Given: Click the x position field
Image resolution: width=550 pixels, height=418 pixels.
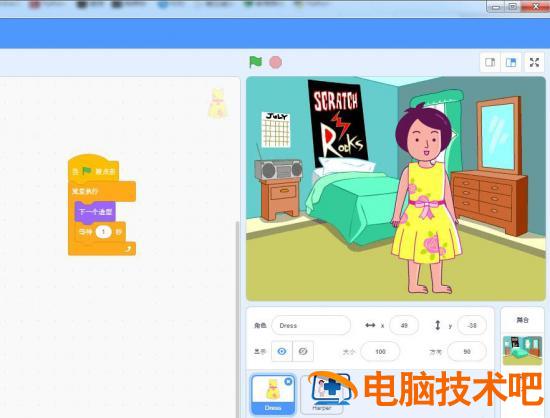Looking at the screenshot, I should 404,325.
